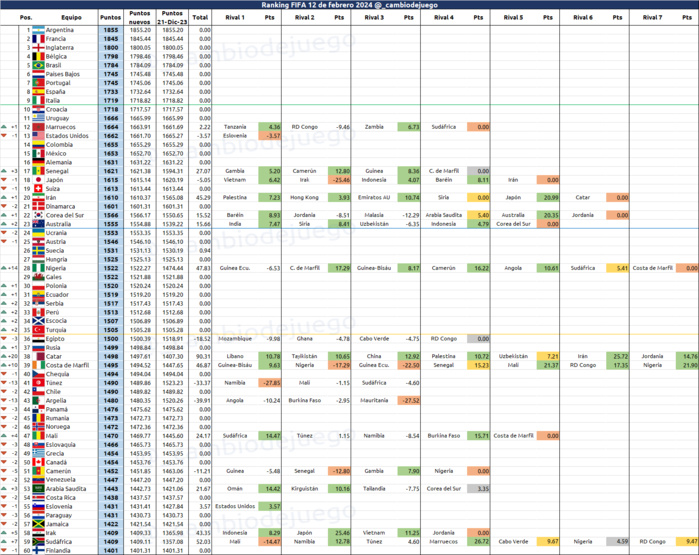Select Argentina's bold 1855 points cell
Viewport: 699px width, 555px height.
pyautogui.click(x=109, y=30)
